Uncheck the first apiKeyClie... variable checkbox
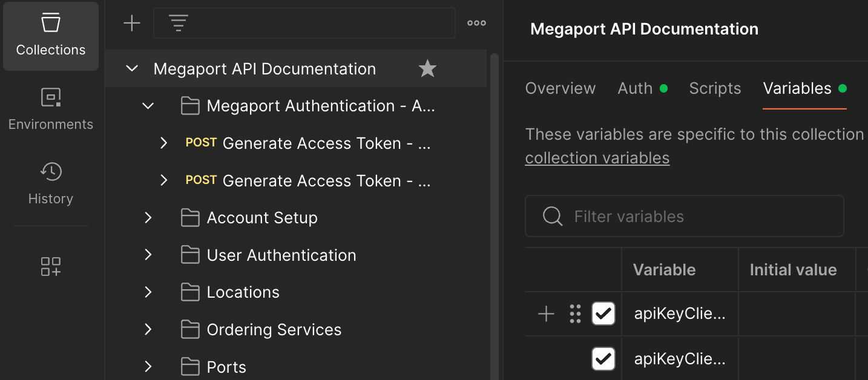The image size is (868, 380). coord(603,313)
